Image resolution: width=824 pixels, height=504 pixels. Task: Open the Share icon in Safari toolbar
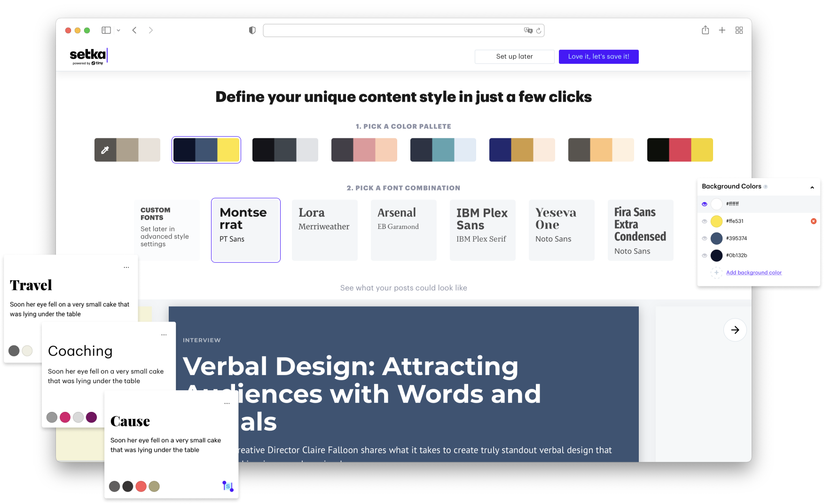[x=706, y=30]
